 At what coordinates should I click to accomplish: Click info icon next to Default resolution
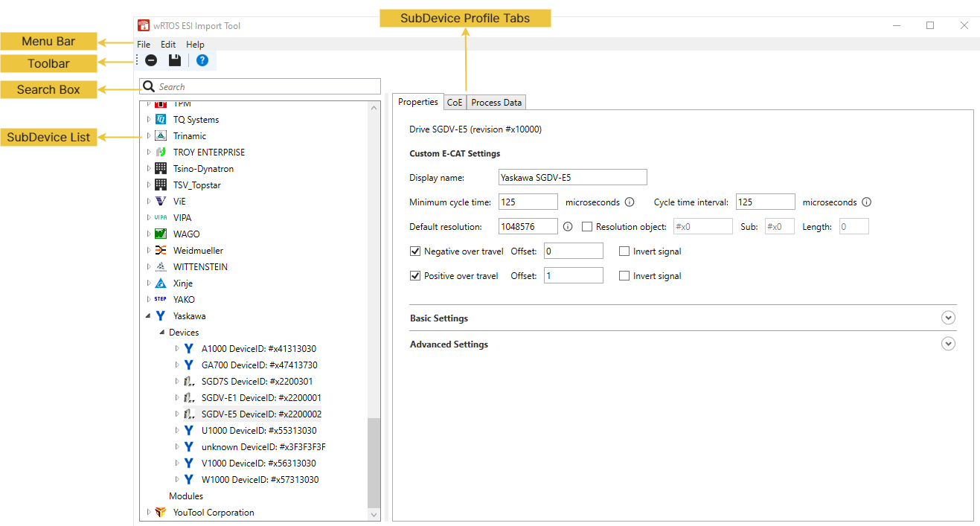pos(568,227)
